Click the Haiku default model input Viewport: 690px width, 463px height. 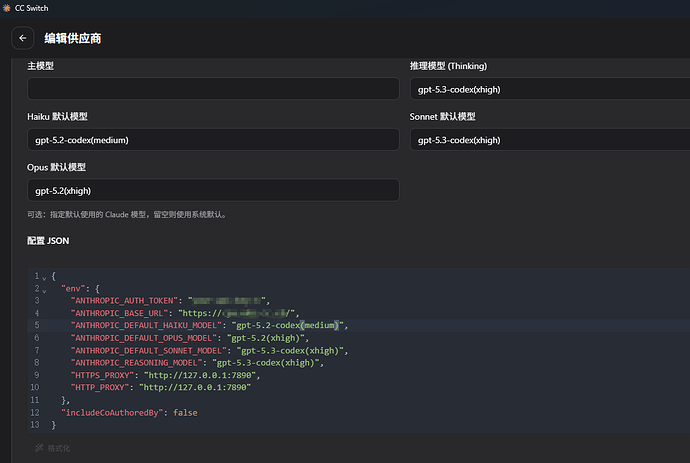pyautogui.click(x=213, y=140)
